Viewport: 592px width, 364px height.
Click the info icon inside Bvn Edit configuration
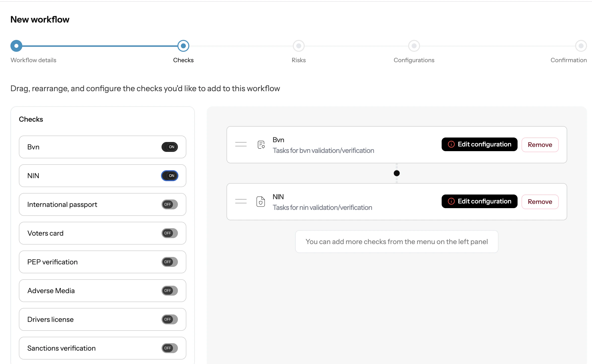(x=451, y=144)
